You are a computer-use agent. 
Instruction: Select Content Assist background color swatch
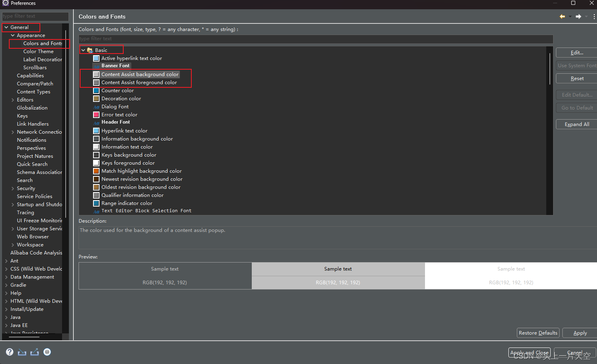[x=96, y=74]
